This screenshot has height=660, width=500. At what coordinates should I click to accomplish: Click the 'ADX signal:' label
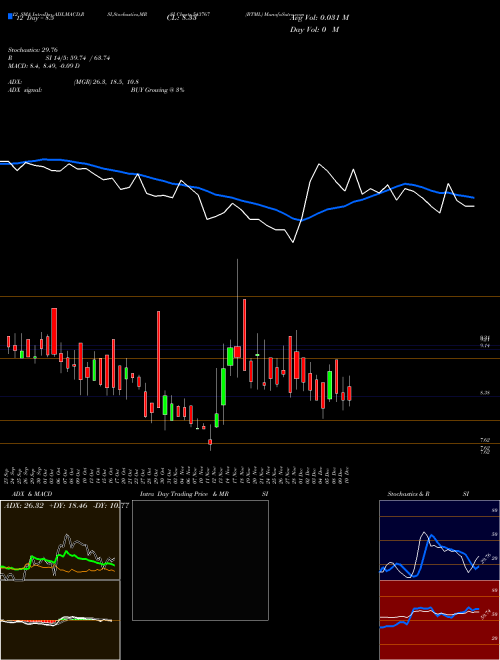coord(24,90)
